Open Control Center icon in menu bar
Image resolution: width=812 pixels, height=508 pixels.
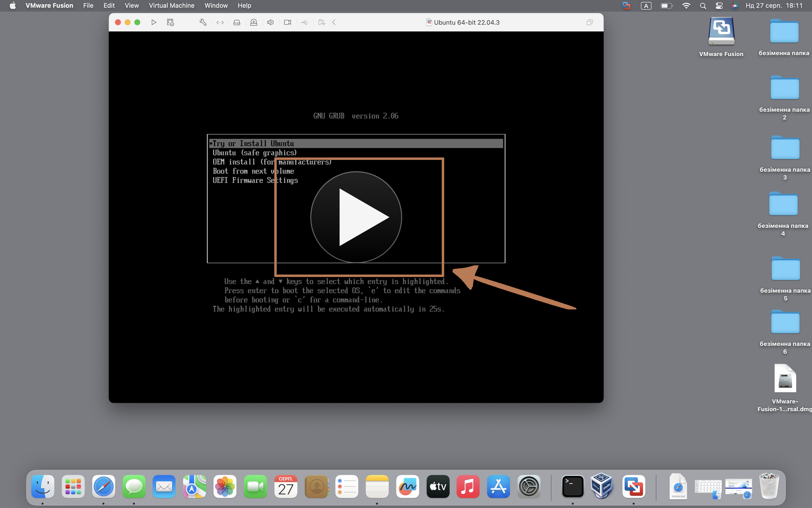(x=719, y=5)
